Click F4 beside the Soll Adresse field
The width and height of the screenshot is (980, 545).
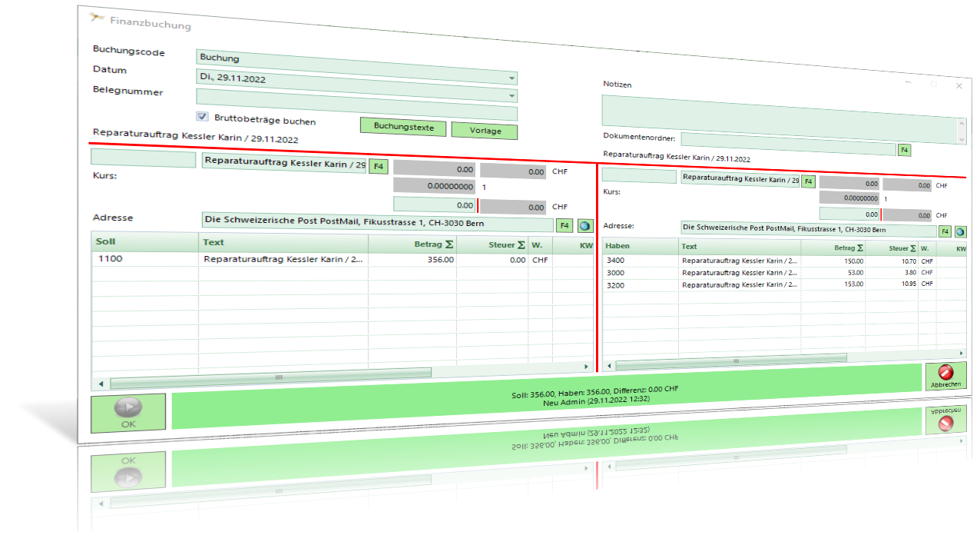564,225
